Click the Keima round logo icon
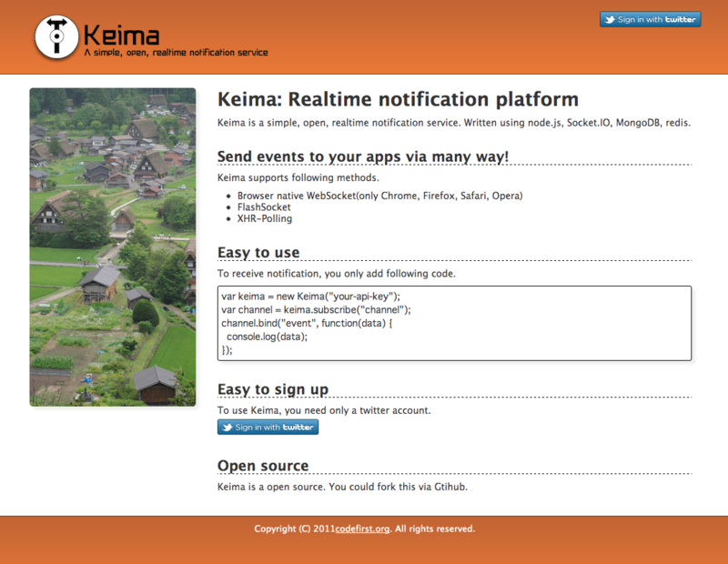Image resolution: width=728 pixels, height=564 pixels. click(x=56, y=37)
